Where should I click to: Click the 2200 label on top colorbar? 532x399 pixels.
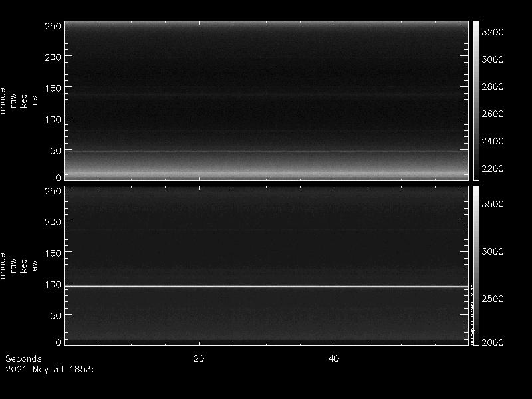pos(492,168)
